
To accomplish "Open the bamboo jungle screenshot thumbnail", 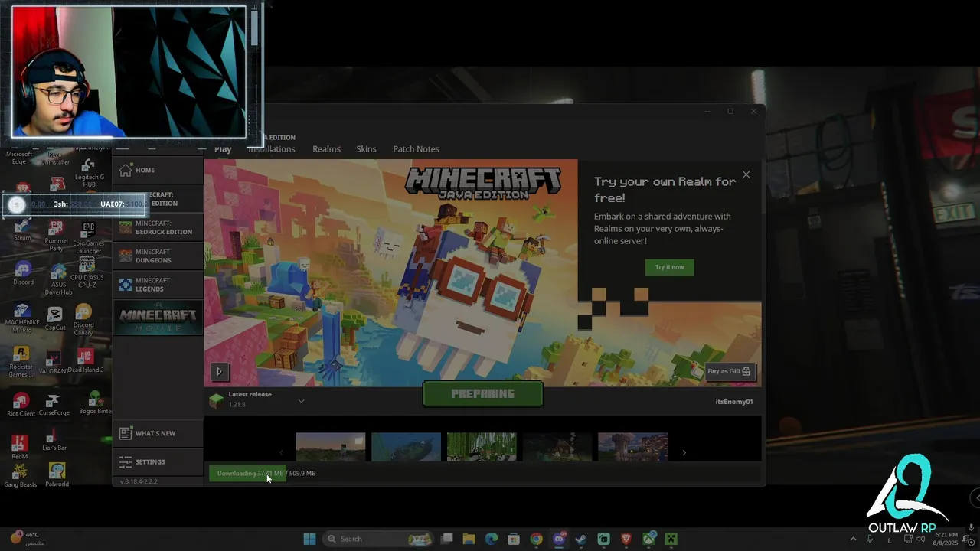I will click(x=482, y=447).
